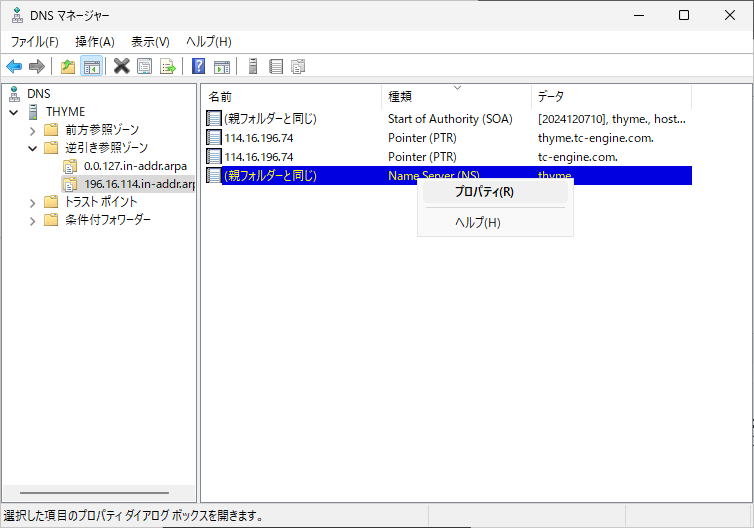Click the Back arrow toolbar icon
The height and width of the screenshot is (528, 754).
pos(14,66)
